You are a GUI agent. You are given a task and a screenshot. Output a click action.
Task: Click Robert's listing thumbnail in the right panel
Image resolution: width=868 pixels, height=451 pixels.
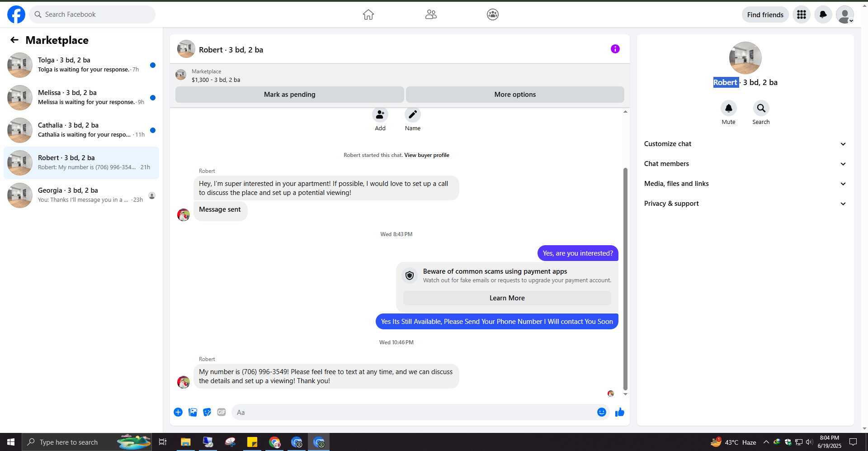pos(745,58)
